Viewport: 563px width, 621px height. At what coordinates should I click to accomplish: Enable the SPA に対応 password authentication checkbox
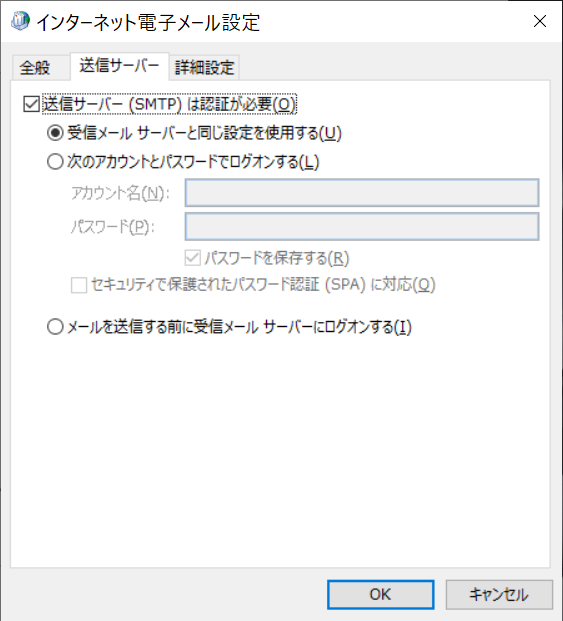tap(79, 285)
